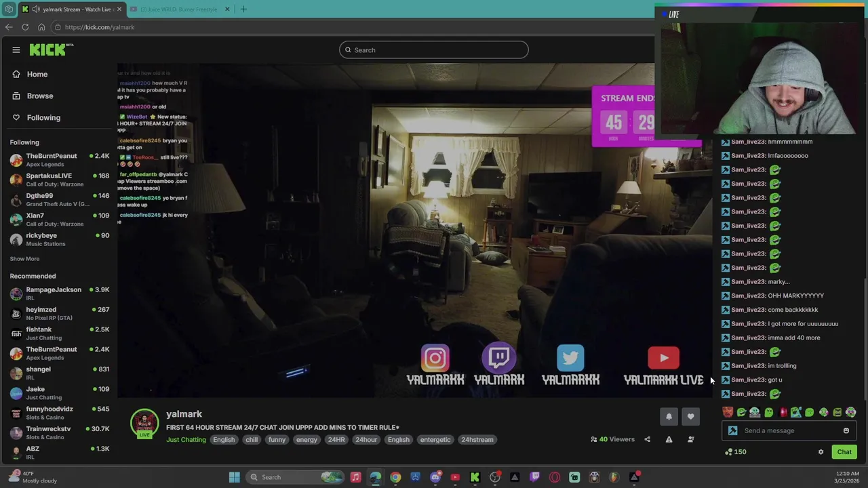The image size is (868, 488).
Task: Focus the Send a message field
Action: [x=790, y=430]
